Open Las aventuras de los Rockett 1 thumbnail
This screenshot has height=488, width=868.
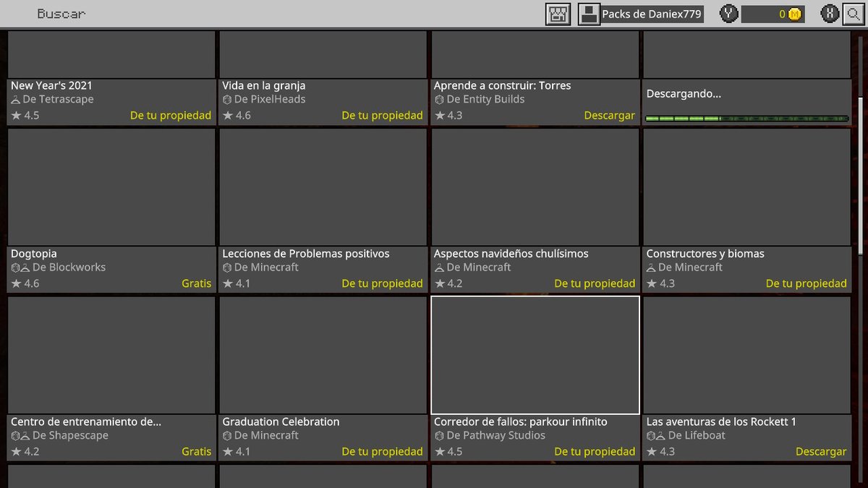[x=746, y=355]
